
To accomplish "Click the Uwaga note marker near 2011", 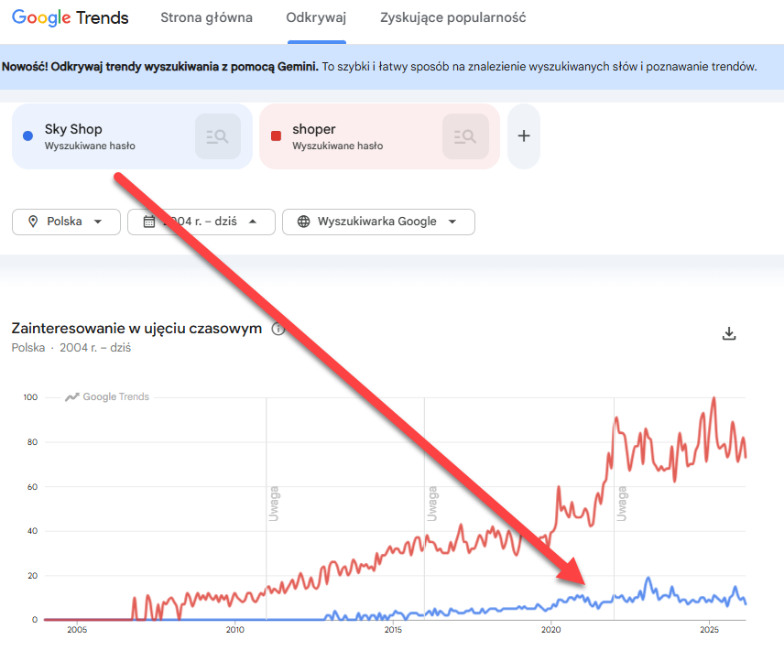I will [273, 504].
